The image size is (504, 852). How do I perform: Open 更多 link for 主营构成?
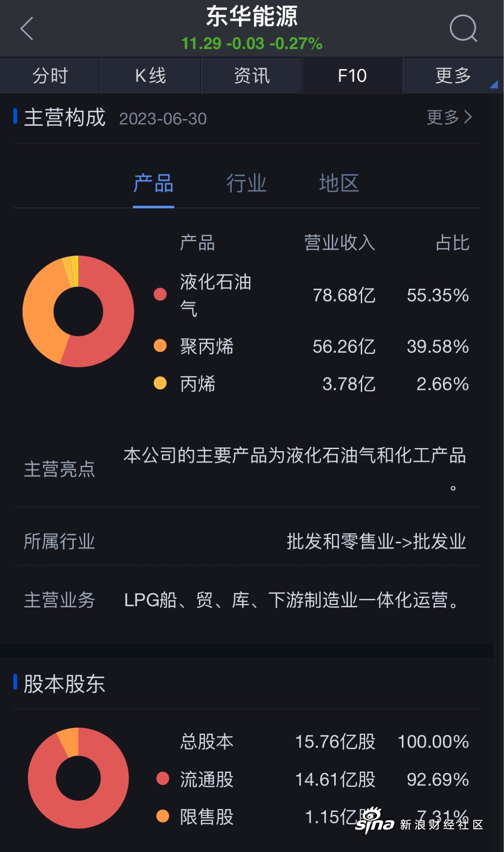click(x=449, y=117)
